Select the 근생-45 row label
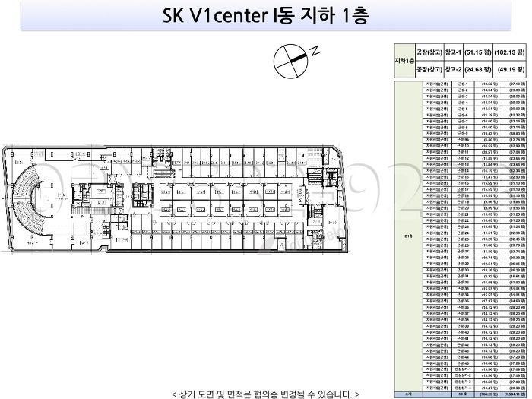 (x=463, y=363)
